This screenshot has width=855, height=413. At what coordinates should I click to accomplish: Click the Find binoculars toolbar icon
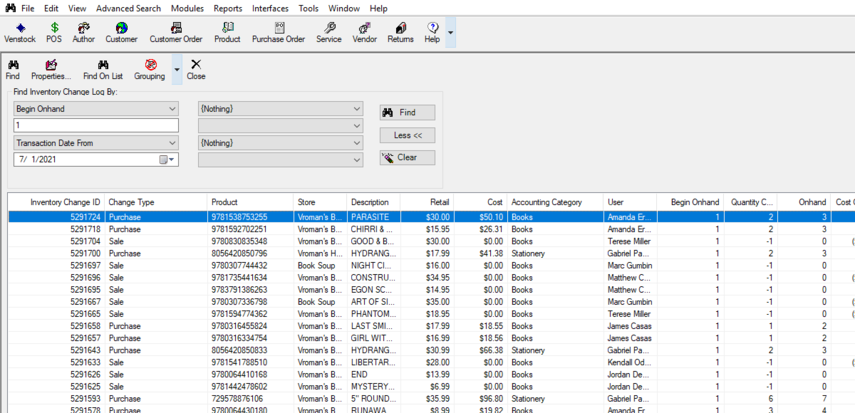tap(13, 70)
